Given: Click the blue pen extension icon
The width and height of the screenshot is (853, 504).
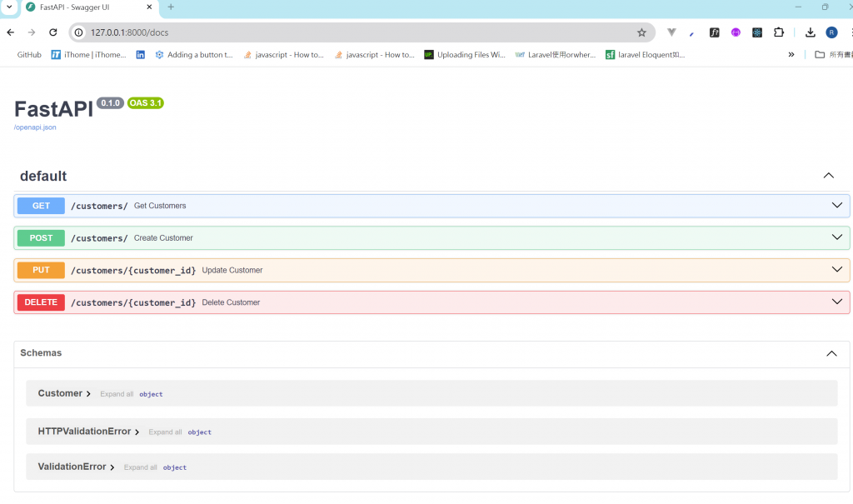Looking at the screenshot, I should click(x=692, y=34).
